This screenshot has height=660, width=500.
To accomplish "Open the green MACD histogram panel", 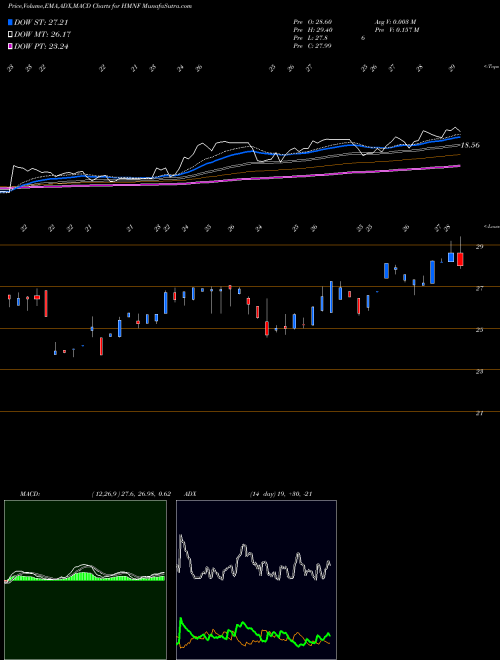I will [x=85, y=580].
